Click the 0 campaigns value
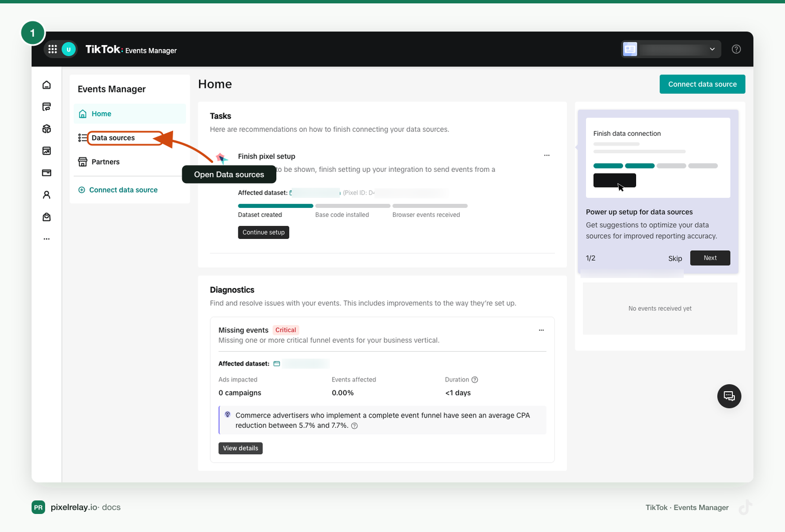The width and height of the screenshot is (785, 532). [x=240, y=393]
